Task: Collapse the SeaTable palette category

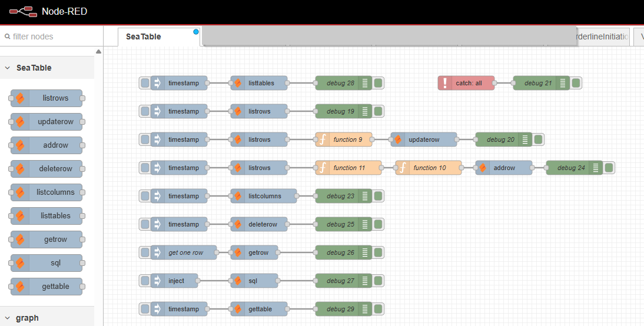Action: (x=8, y=68)
